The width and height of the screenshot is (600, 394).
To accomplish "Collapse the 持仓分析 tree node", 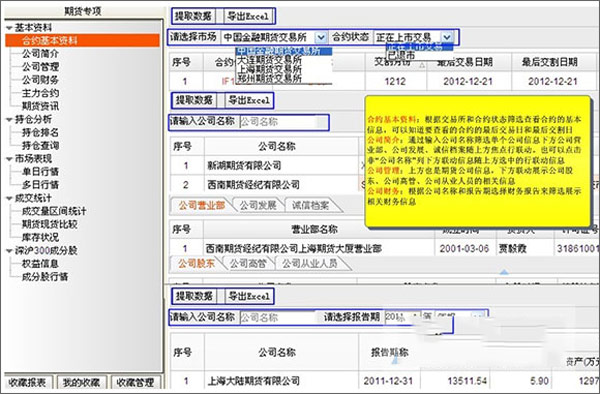I will tap(9, 120).
